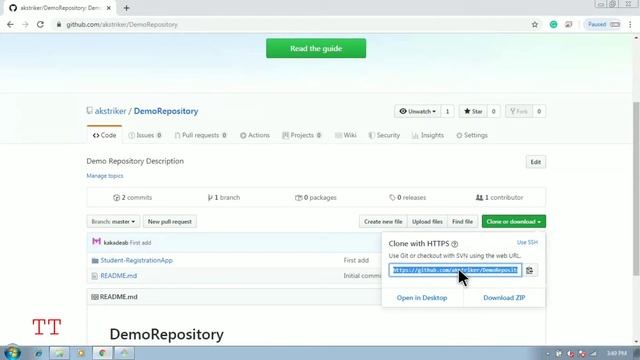Toggle the Clone or download dropdown

coord(513,222)
